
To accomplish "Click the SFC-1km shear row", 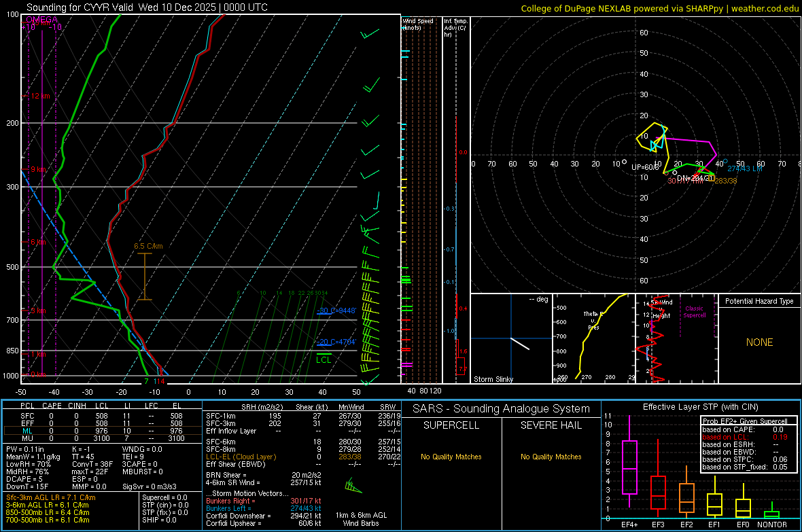I will coord(303,416).
